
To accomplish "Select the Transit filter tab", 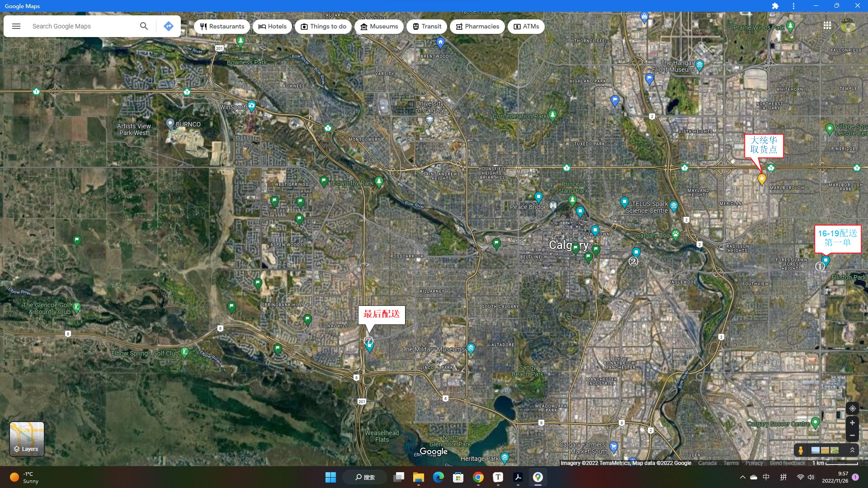I will point(427,26).
